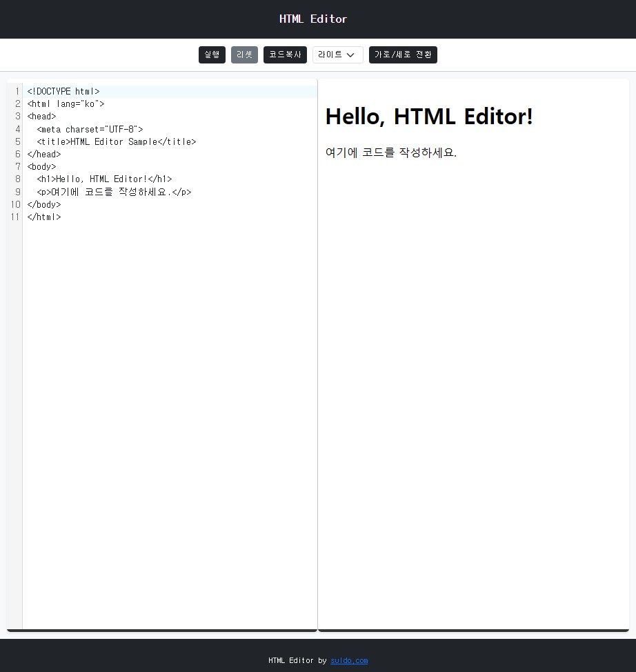Click the <body> opening tag line
This screenshot has width=636, height=672.
41,166
